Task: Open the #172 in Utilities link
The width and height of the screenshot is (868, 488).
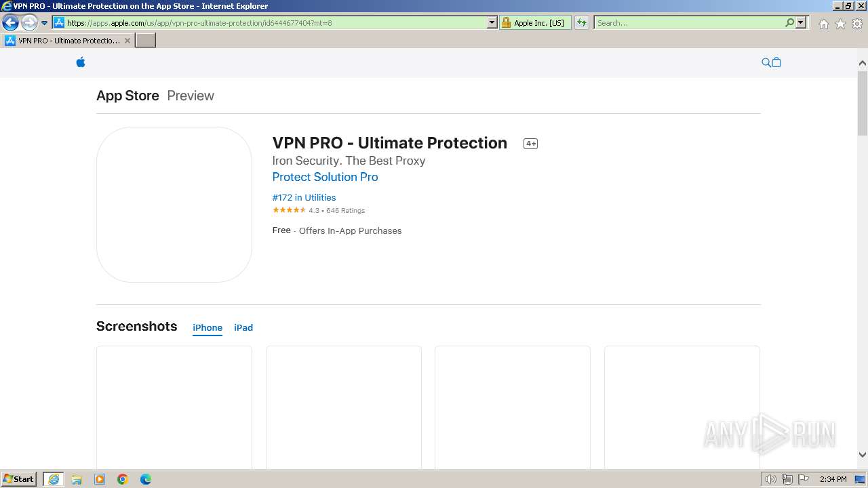Action: click(304, 197)
